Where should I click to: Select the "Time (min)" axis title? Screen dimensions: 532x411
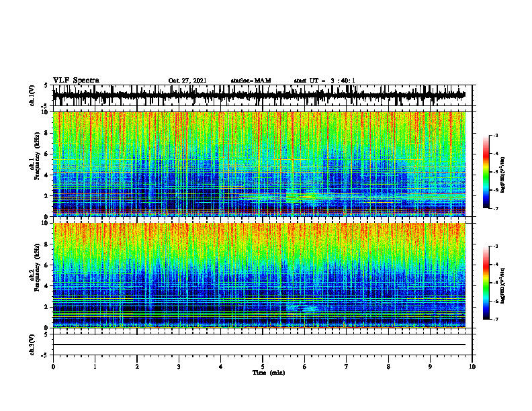(x=269, y=373)
